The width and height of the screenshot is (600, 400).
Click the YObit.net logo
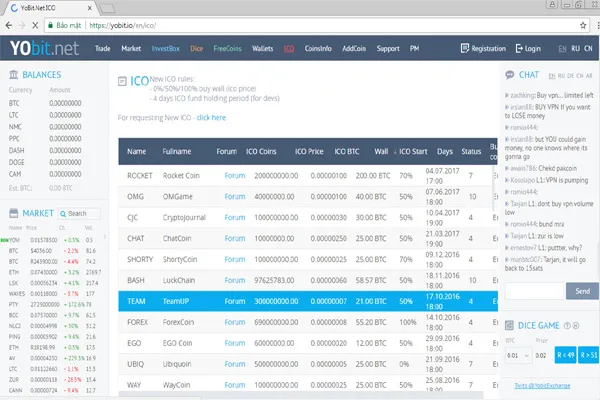pyautogui.click(x=44, y=49)
